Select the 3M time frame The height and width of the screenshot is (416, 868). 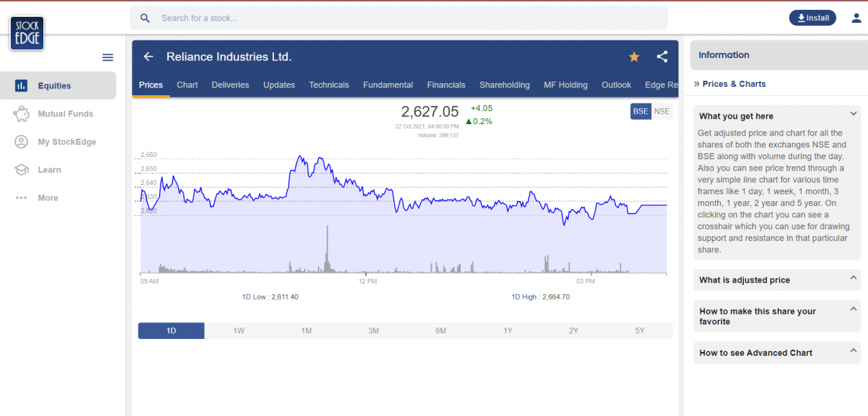pos(374,331)
